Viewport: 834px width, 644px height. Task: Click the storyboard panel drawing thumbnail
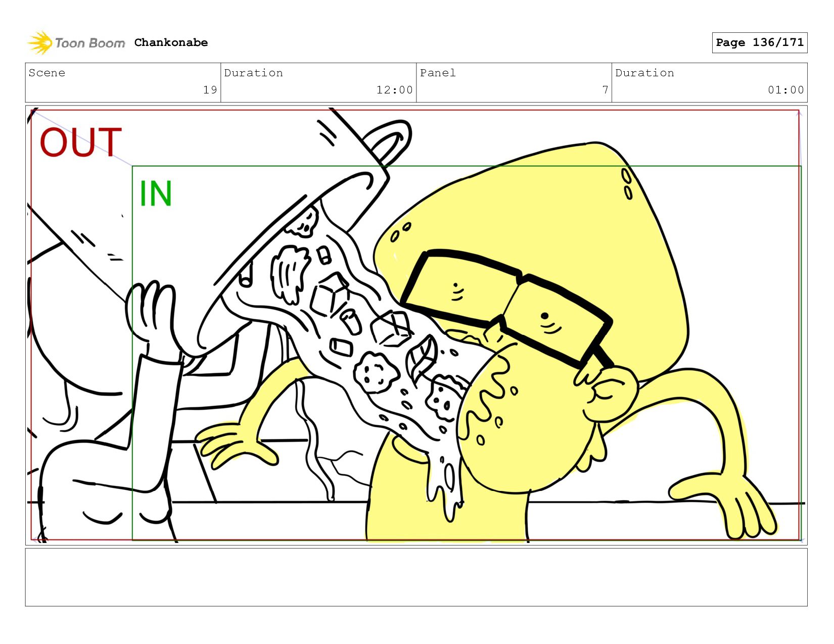click(416, 325)
